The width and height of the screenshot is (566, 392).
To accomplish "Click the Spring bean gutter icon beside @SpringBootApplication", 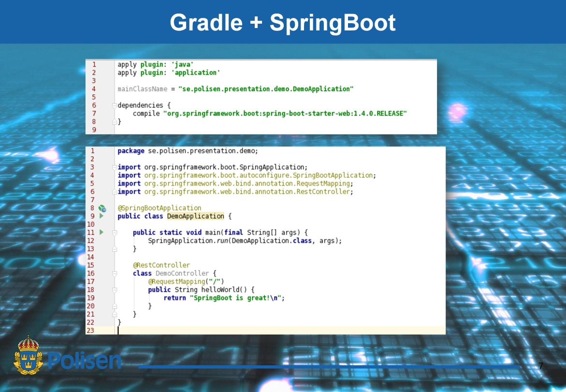I will tap(102, 208).
